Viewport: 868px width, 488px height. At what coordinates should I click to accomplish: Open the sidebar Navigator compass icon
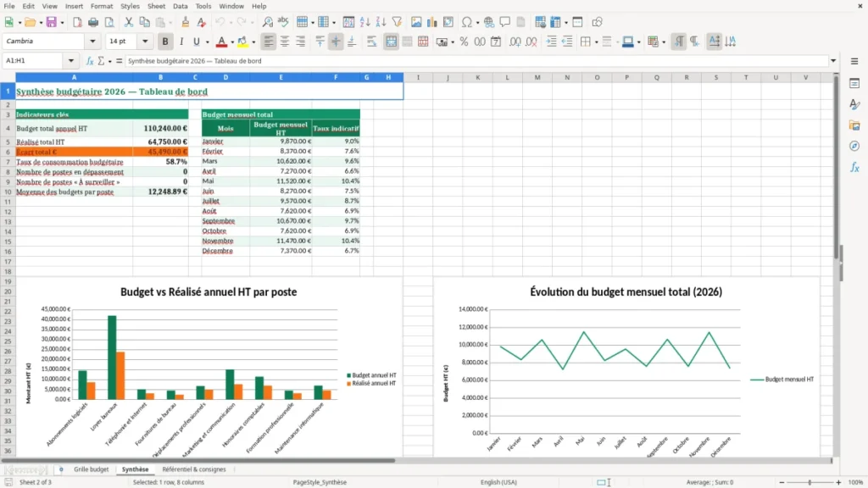[x=854, y=146]
